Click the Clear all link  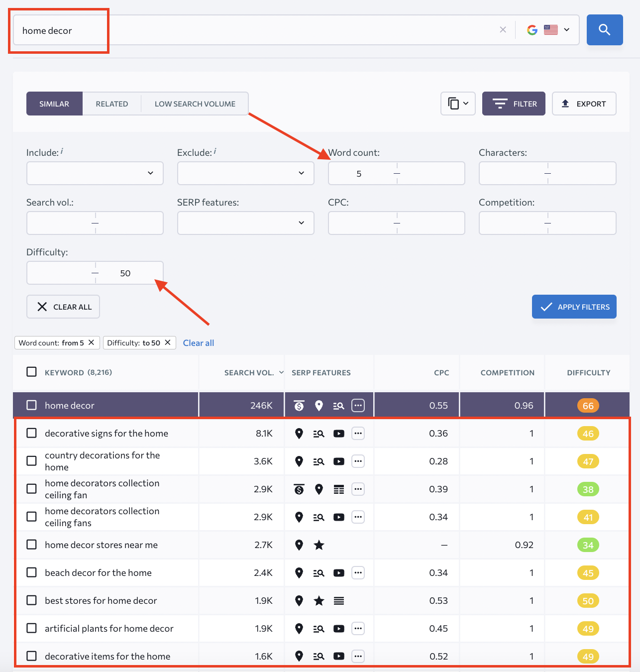tap(199, 343)
